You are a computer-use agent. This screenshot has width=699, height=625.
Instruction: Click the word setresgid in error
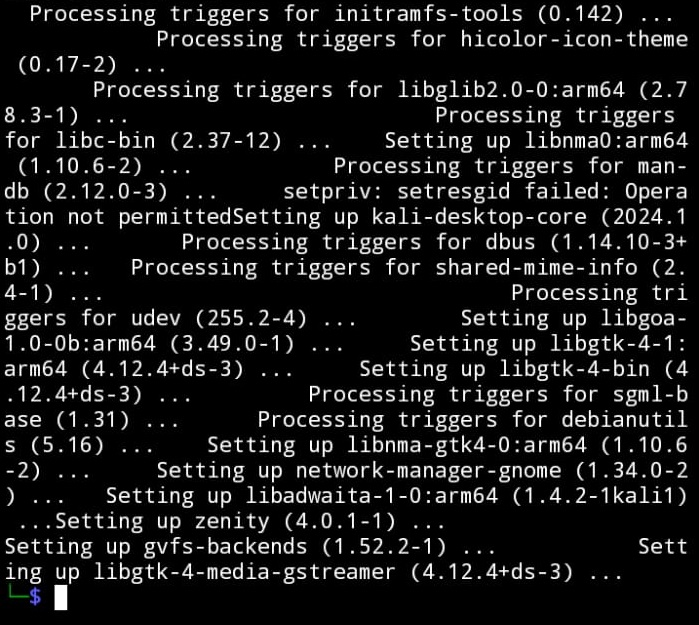(x=453, y=192)
